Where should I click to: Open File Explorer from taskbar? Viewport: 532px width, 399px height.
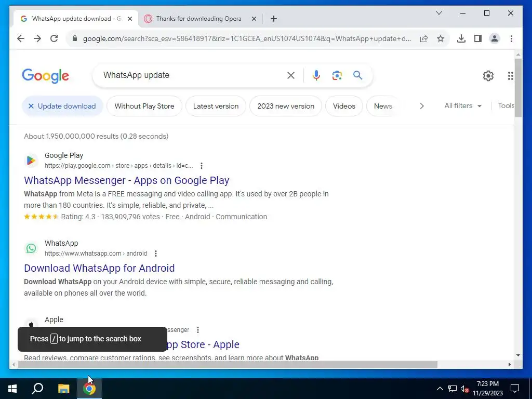click(x=63, y=389)
